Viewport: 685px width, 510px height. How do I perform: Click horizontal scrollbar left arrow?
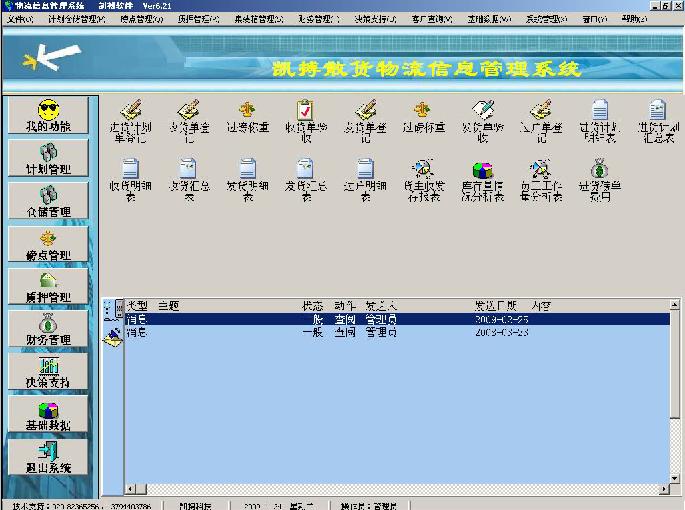pos(130,489)
